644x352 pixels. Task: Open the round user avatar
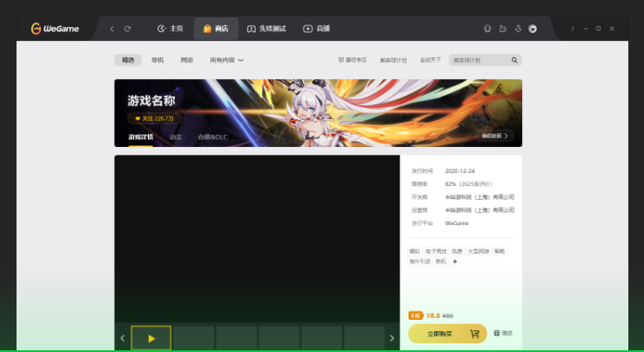[533, 29]
